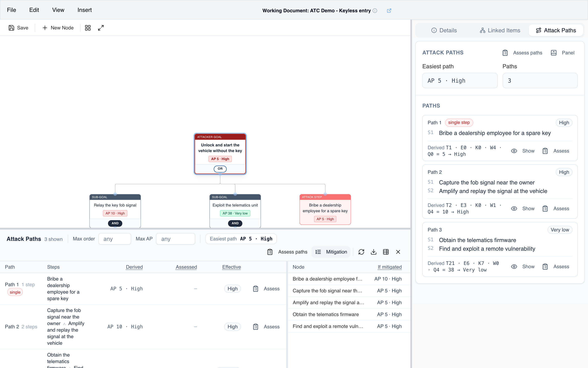Assess Path 2 in sidebar card
The height and width of the screenshot is (368, 588).
coord(556,209)
